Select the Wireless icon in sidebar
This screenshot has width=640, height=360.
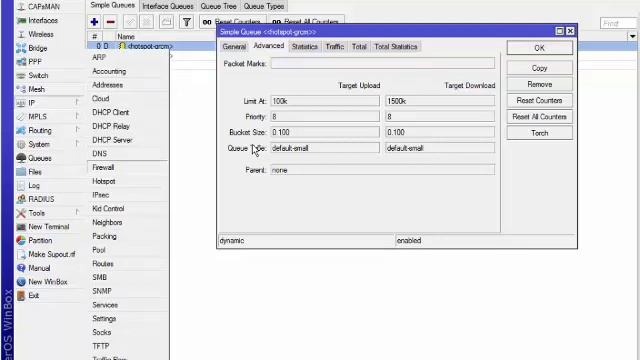click(x=21, y=34)
